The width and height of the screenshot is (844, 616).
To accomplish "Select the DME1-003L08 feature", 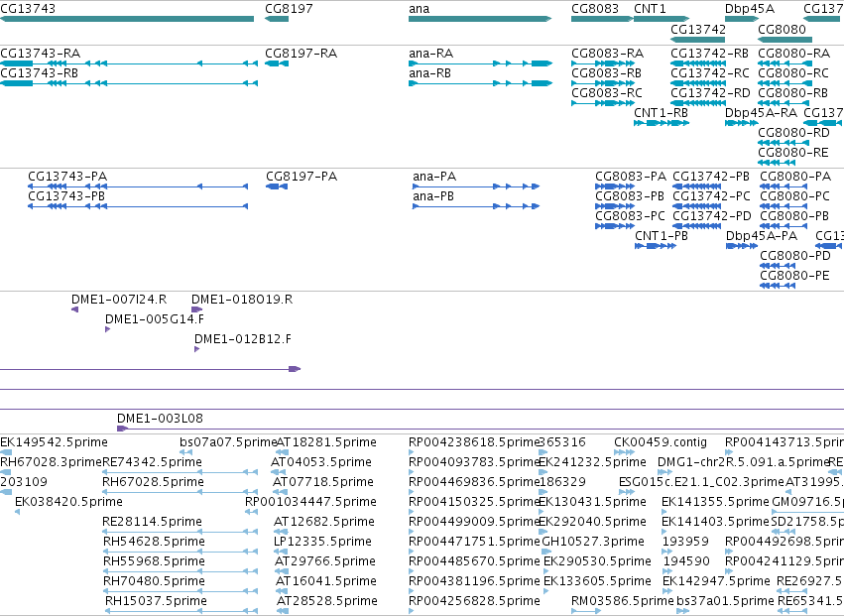I will point(480,429).
